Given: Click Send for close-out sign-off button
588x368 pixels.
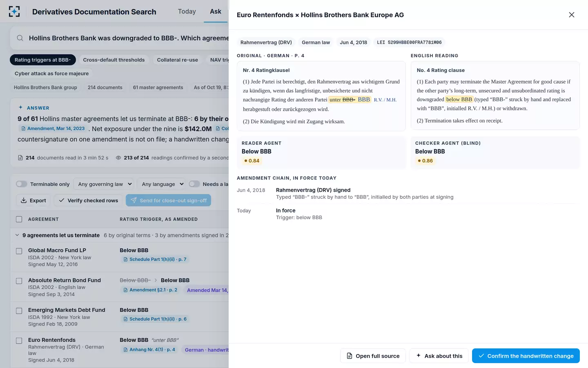Looking at the screenshot, I should click(168, 200).
